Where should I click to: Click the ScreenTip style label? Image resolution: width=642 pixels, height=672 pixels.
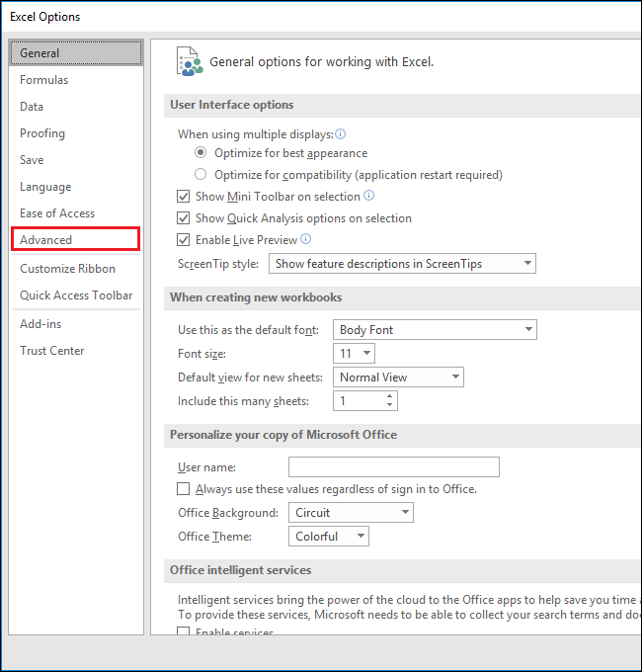pyautogui.click(x=218, y=264)
